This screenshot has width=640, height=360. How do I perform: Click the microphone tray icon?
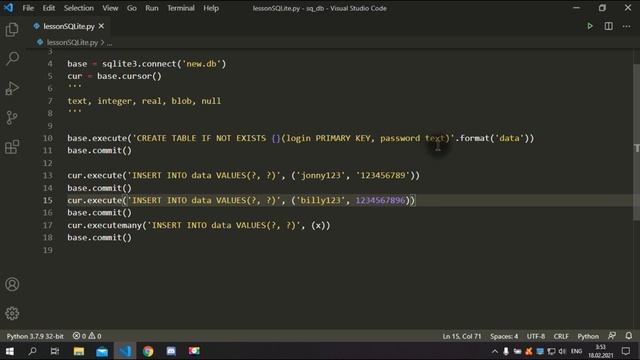(506, 351)
